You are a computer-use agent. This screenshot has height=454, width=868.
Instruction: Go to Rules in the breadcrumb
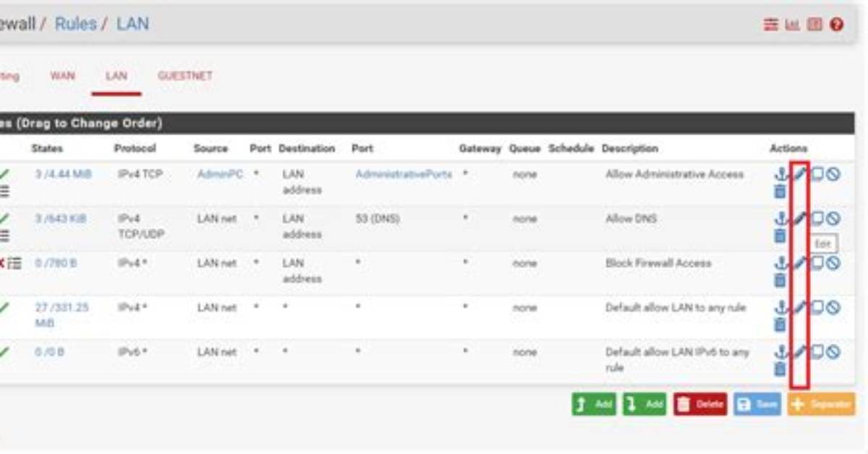[75, 24]
